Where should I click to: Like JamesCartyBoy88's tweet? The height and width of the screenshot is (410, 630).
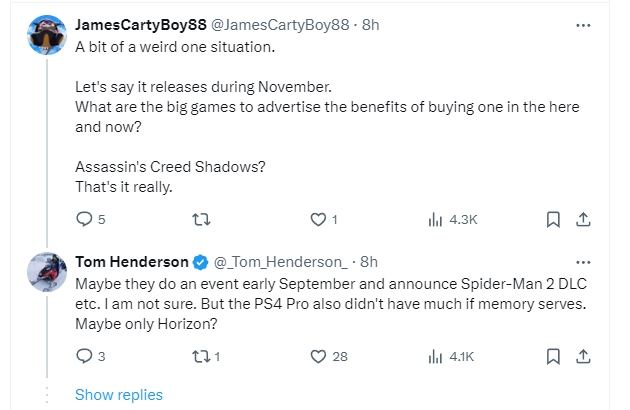tap(319, 219)
